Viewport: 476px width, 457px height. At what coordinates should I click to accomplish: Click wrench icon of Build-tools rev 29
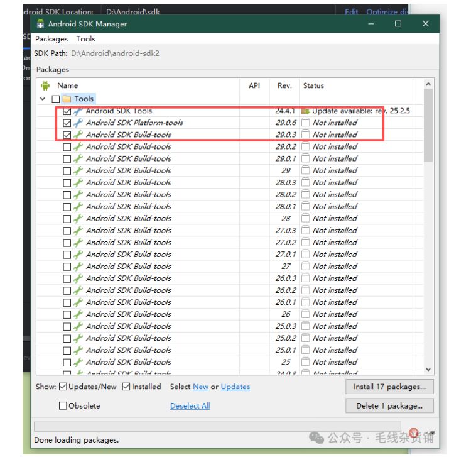[x=78, y=171]
